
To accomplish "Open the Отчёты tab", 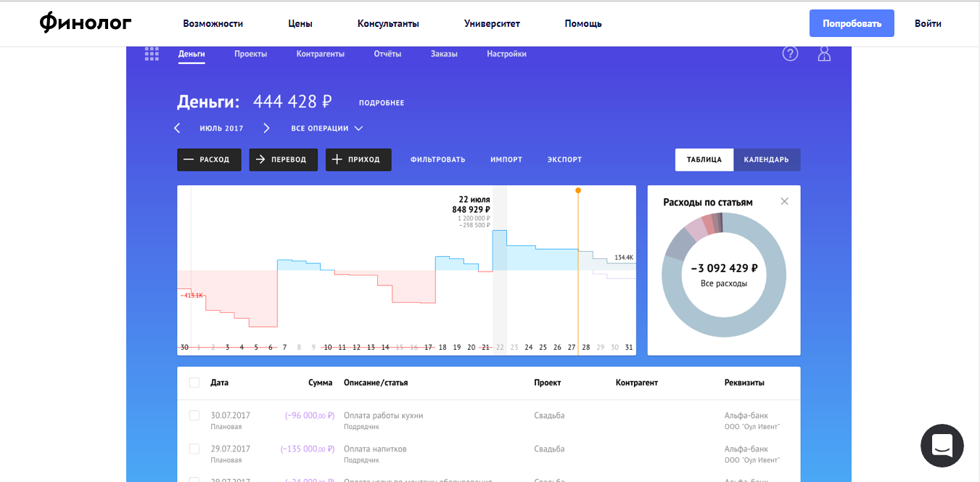I will (x=387, y=54).
